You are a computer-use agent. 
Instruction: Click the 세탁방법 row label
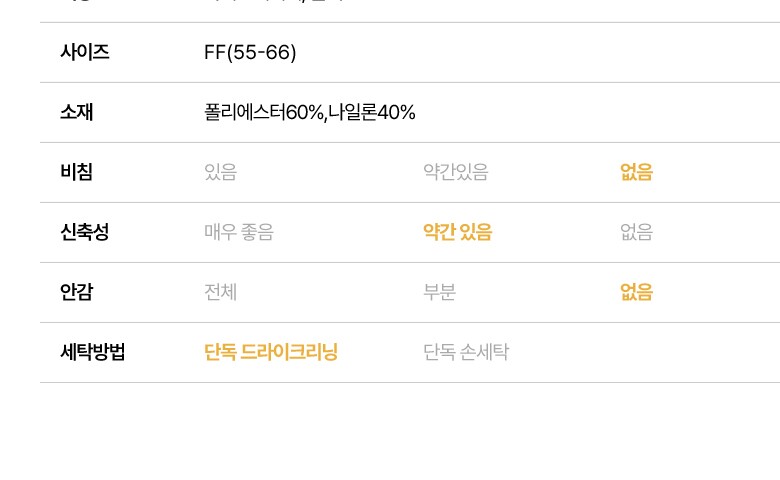click(x=92, y=352)
